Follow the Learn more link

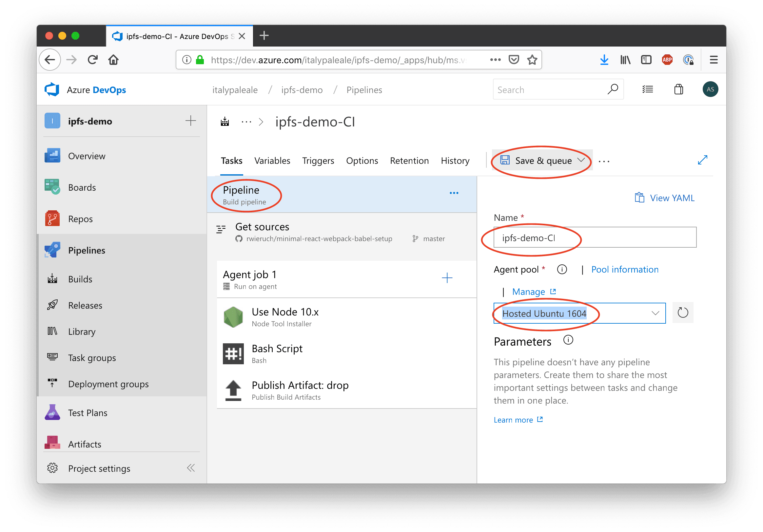pos(518,420)
